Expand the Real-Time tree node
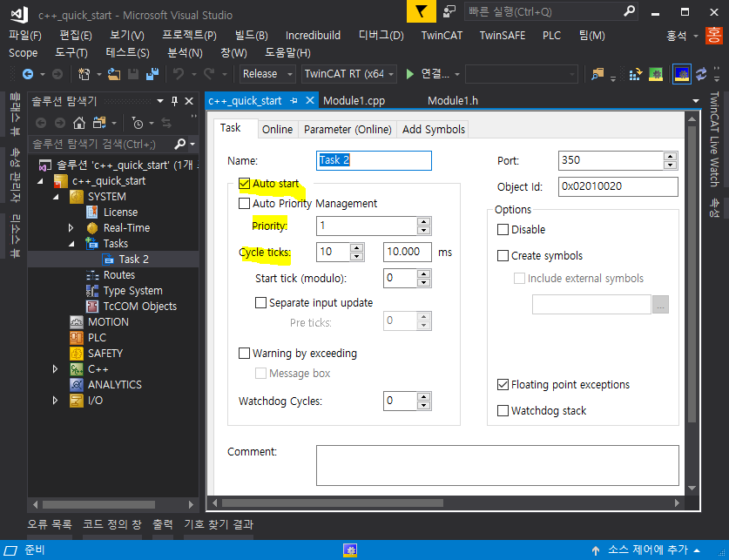This screenshot has height=560, width=729. pyautogui.click(x=71, y=228)
